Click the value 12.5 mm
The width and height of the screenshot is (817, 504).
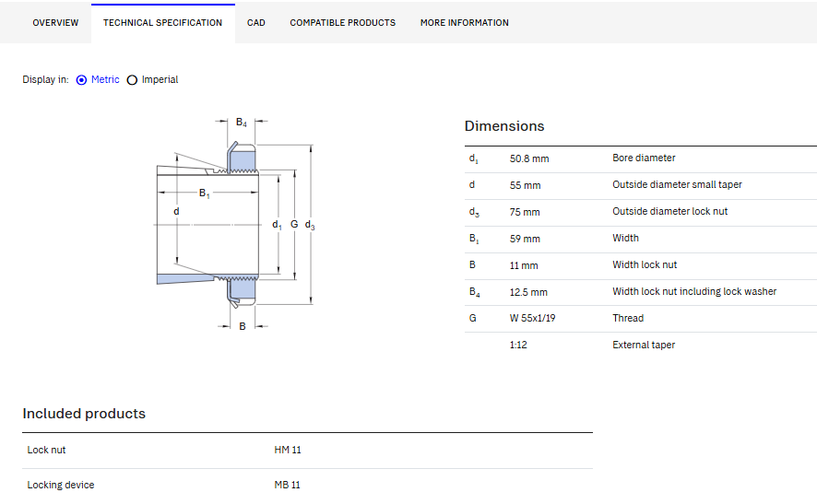coord(528,293)
